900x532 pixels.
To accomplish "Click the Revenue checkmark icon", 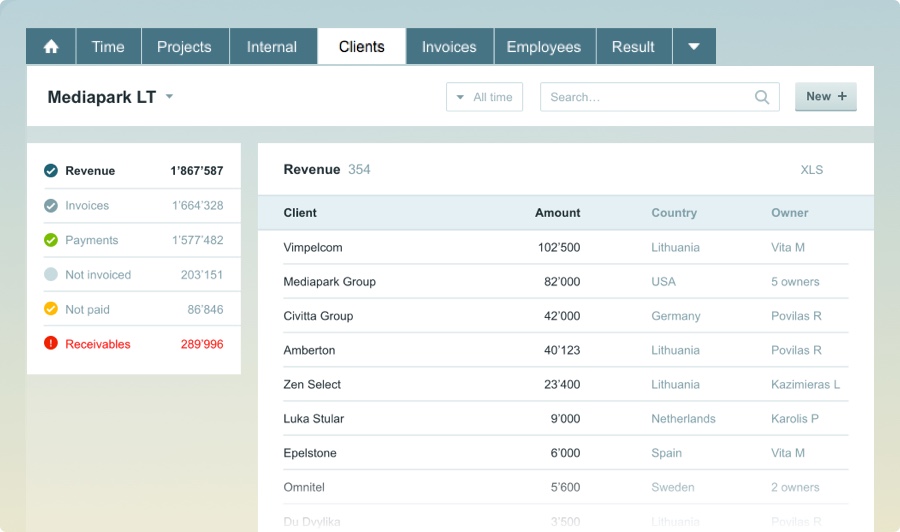I will click(x=51, y=171).
